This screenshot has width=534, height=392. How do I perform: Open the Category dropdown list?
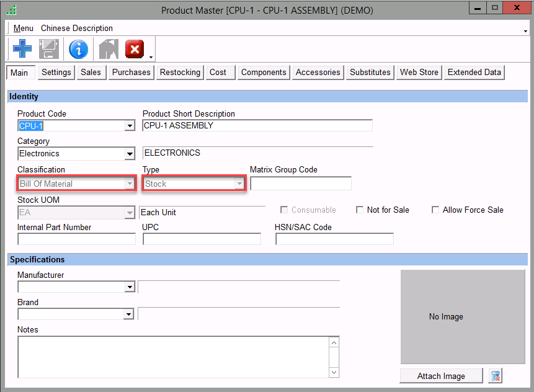130,154
